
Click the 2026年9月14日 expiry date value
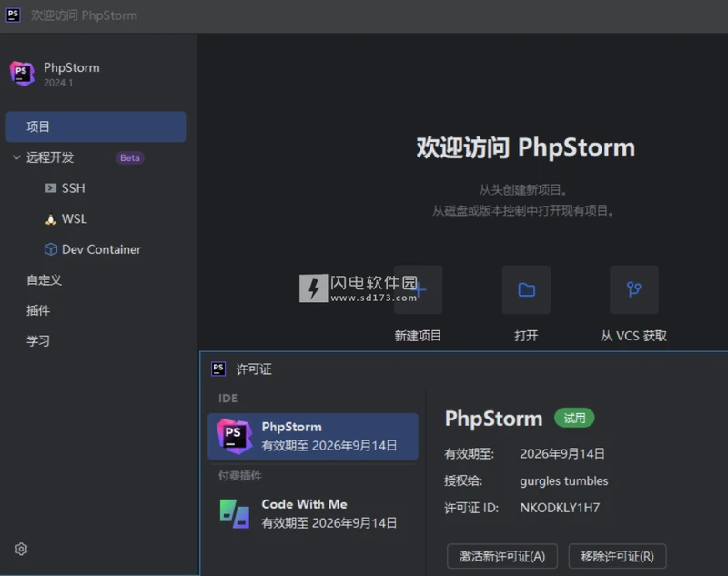click(562, 453)
